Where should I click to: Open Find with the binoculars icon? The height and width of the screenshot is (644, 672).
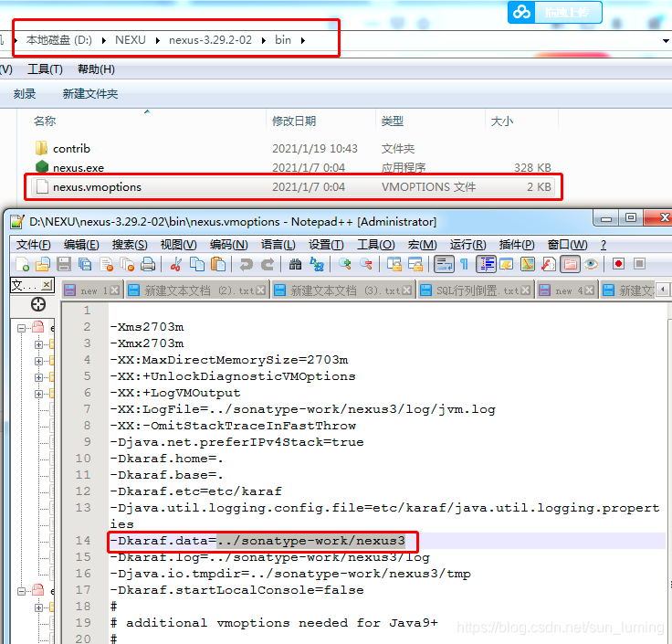coord(295,264)
